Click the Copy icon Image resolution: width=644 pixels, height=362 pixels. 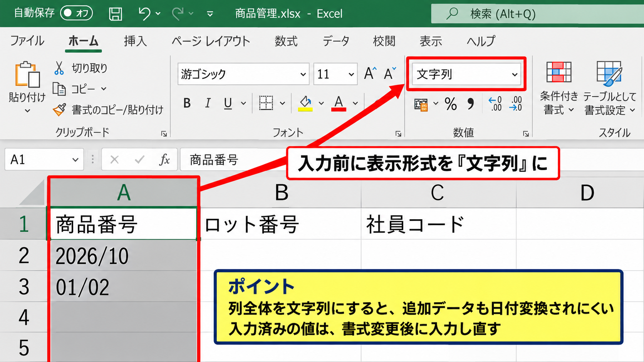[x=59, y=89]
